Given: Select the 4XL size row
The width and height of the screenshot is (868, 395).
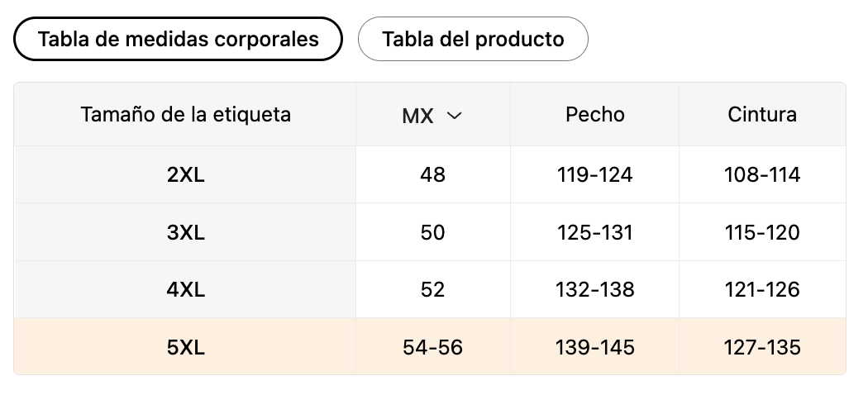Looking at the screenshot, I should pyautogui.click(x=430, y=290).
